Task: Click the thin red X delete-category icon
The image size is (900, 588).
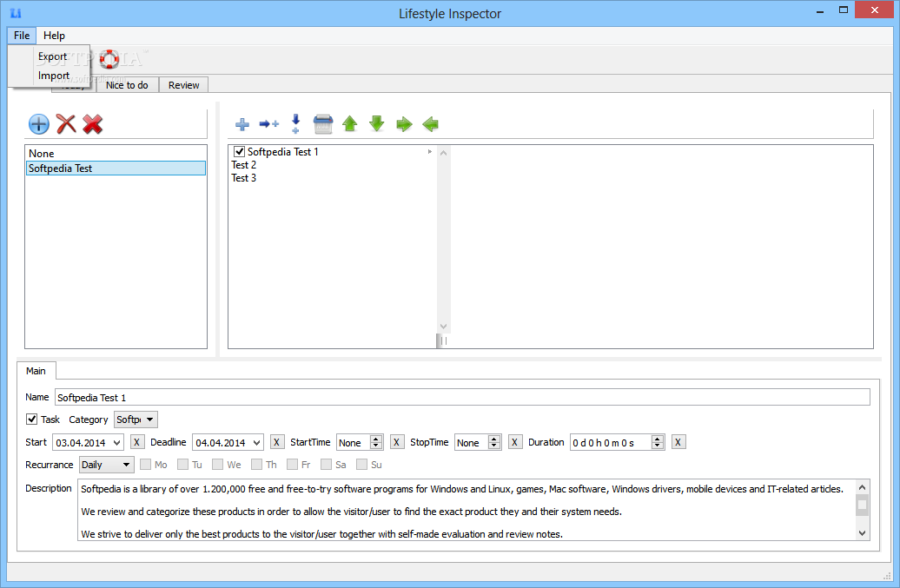Action: point(66,123)
